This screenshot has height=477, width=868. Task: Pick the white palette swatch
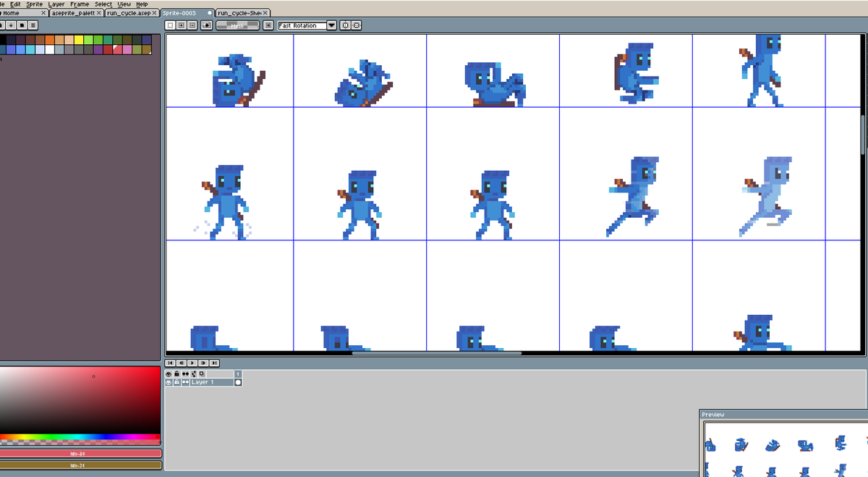pyautogui.click(x=50, y=49)
